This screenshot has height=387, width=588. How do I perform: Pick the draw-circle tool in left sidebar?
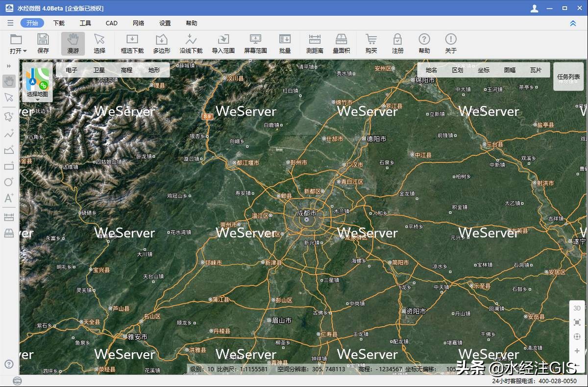click(9, 181)
